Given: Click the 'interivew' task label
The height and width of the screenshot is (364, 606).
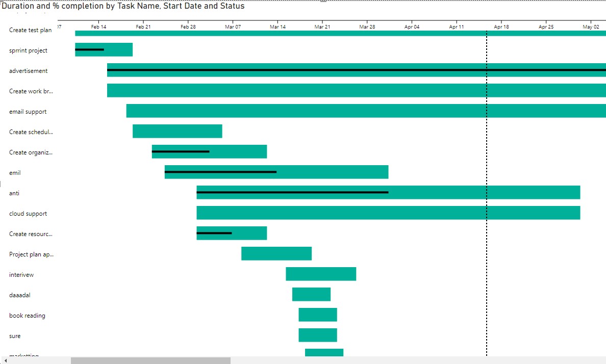Looking at the screenshot, I should point(21,275).
